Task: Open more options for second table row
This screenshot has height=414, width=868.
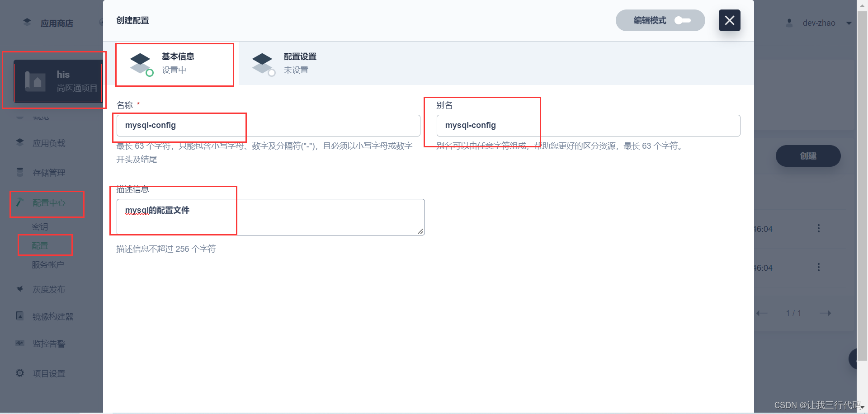Action: 818,268
